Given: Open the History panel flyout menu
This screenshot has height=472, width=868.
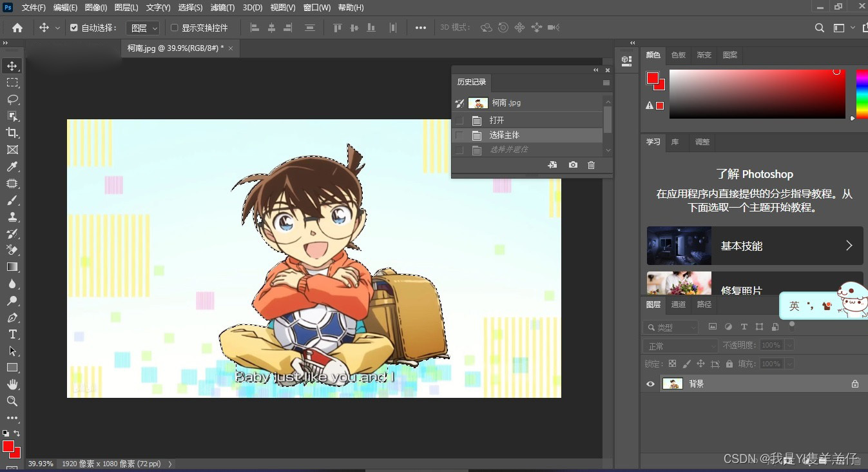Looking at the screenshot, I should pos(606,83).
